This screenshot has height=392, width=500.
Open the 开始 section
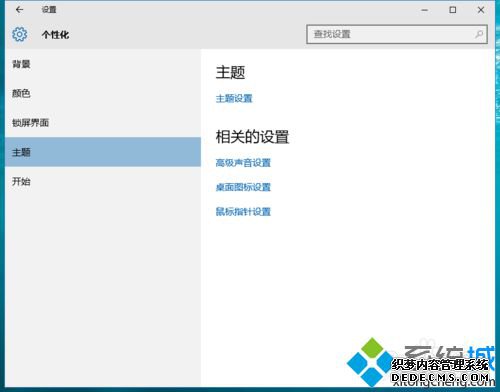pos(103,182)
